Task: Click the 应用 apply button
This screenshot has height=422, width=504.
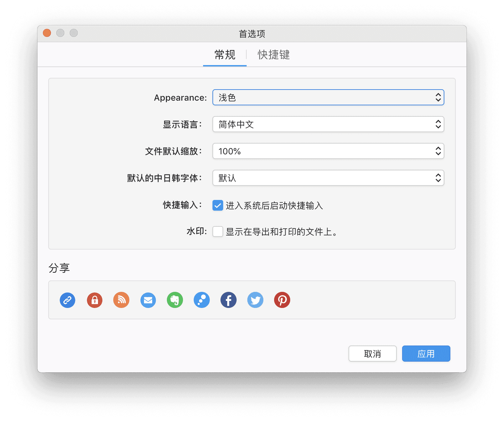Action: [x=426, y=353]
